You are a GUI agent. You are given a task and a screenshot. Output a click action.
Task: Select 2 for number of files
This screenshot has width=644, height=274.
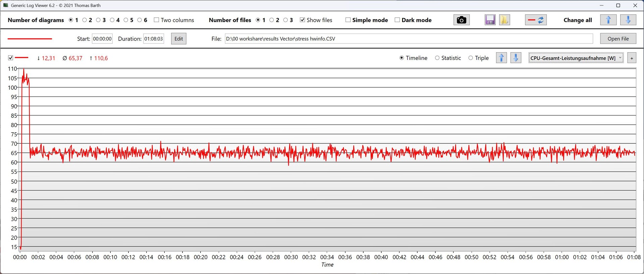tap(272, 20)
